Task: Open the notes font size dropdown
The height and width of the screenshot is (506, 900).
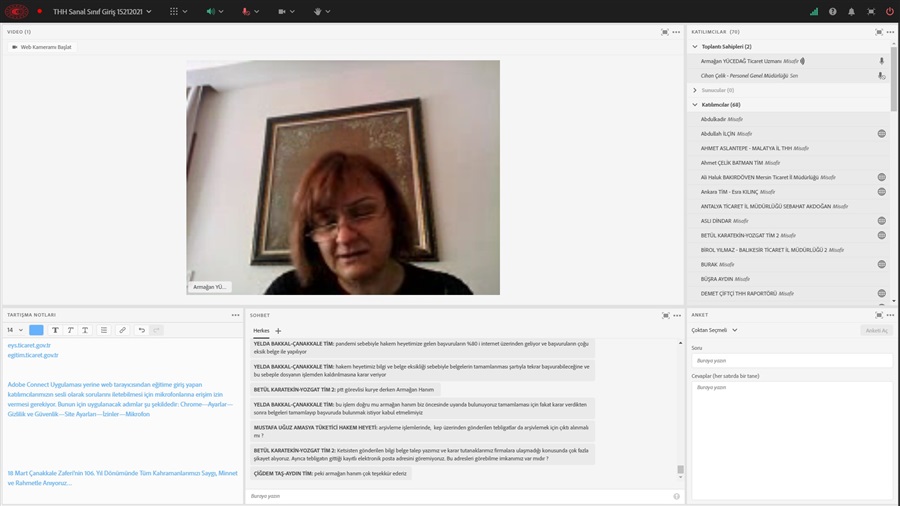Action: point(15,330)
